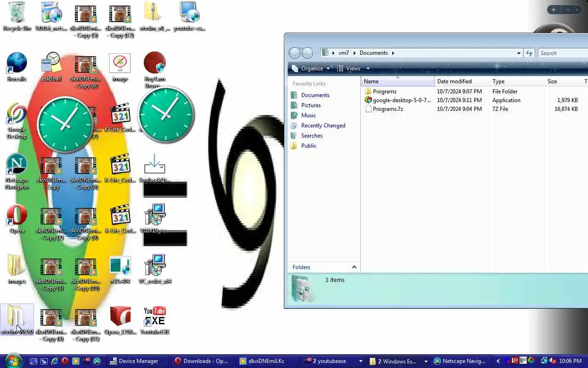
Task: Select the image file with prohibition sign
Action: [x=120, y=67]
